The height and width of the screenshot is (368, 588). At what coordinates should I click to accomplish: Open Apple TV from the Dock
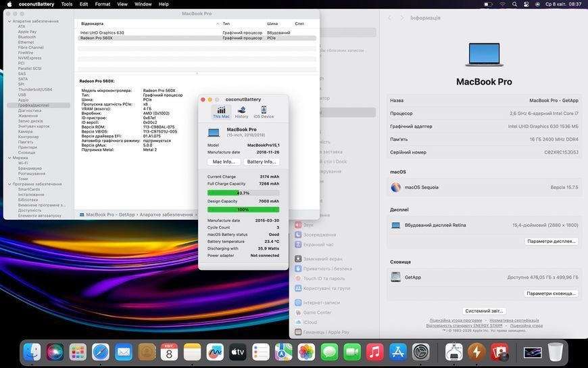coord(238,352)
